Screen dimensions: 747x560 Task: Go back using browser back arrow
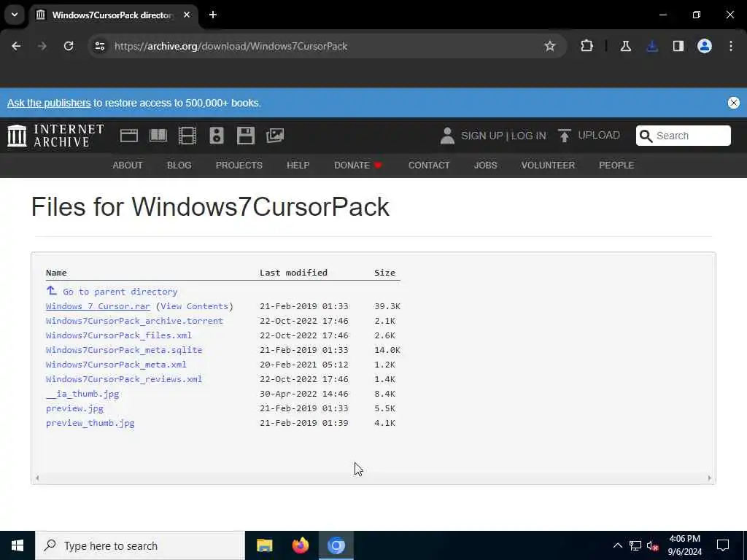point(16,46)
